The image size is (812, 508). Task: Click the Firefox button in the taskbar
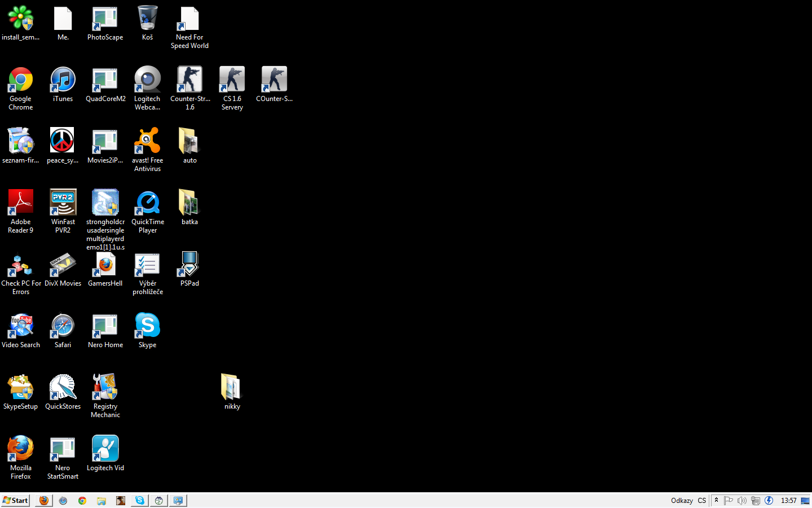[x=44, y=500]
